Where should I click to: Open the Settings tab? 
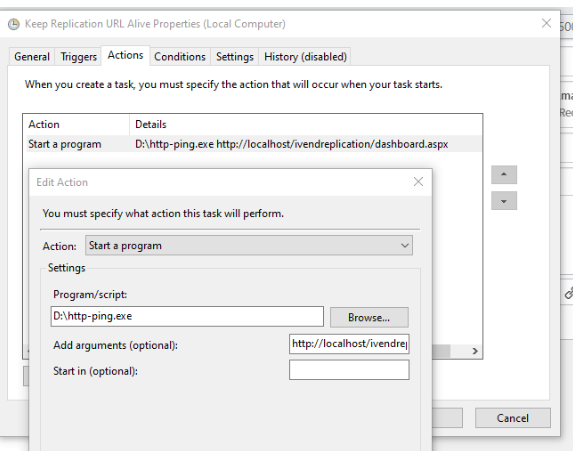234,57
